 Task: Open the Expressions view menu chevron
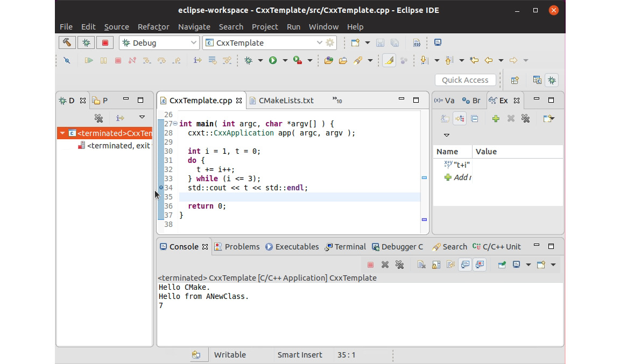pyautogui.click(x=447, y=135)
